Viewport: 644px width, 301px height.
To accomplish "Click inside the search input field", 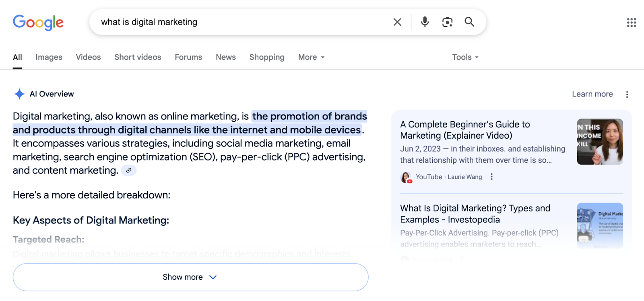I will click(x=242, y=22).
